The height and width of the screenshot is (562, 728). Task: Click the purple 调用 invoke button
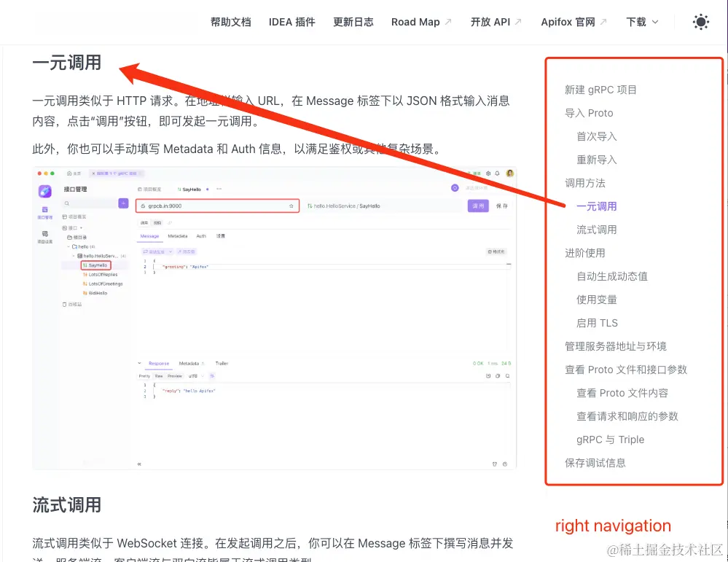478,206
